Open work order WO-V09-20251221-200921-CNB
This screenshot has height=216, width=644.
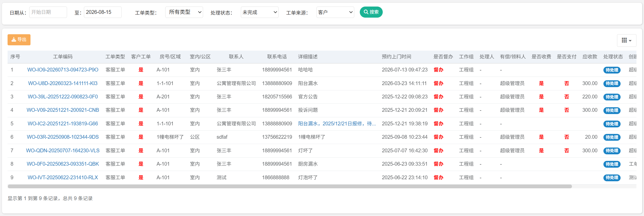coord(63,110)
